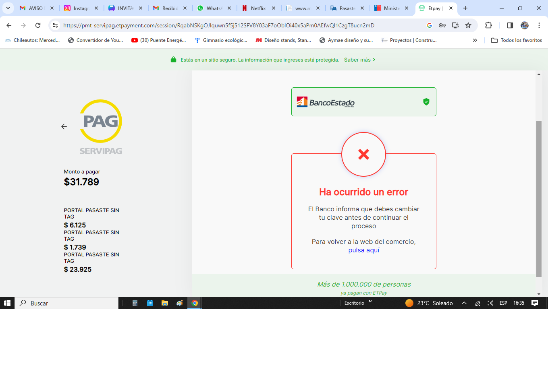The image size is (548, 392).
Task: Switch to the WhatsApp browser tab
Action: point(214,8)
